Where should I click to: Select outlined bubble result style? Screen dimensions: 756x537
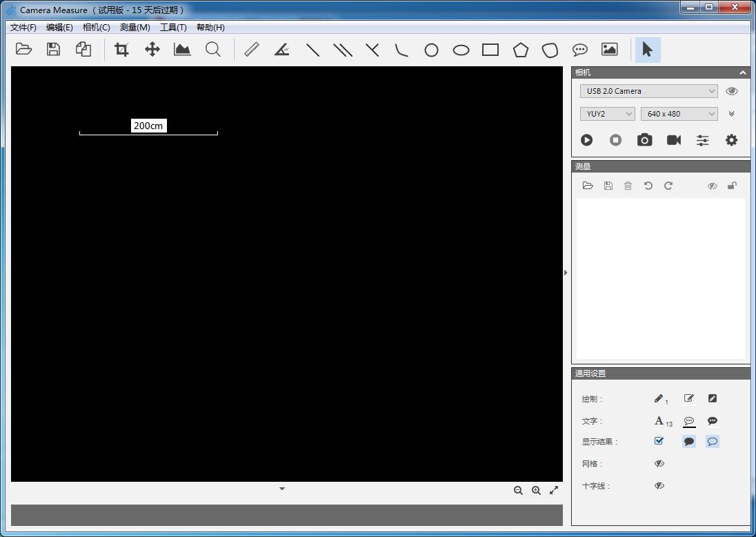712,441
